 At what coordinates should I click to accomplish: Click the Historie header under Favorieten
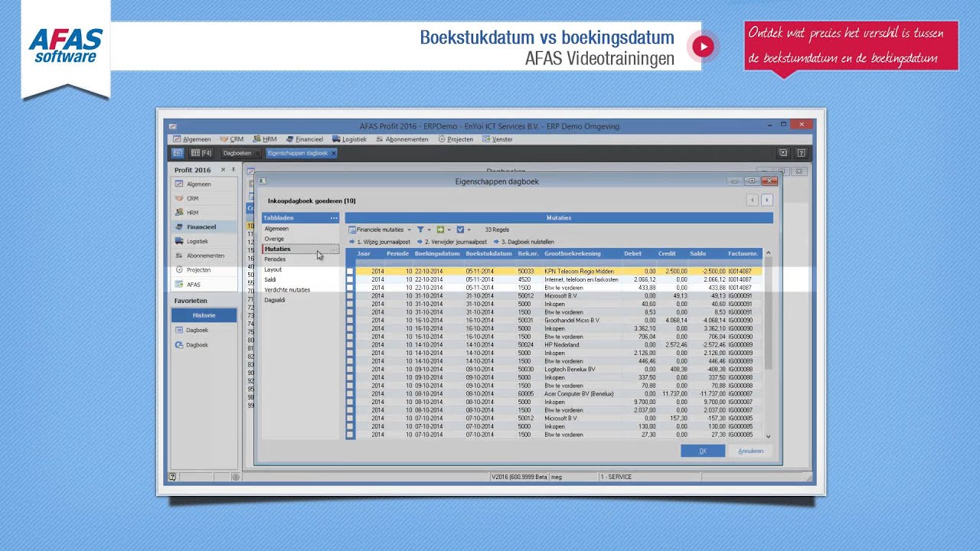click(x=204, y=315)
